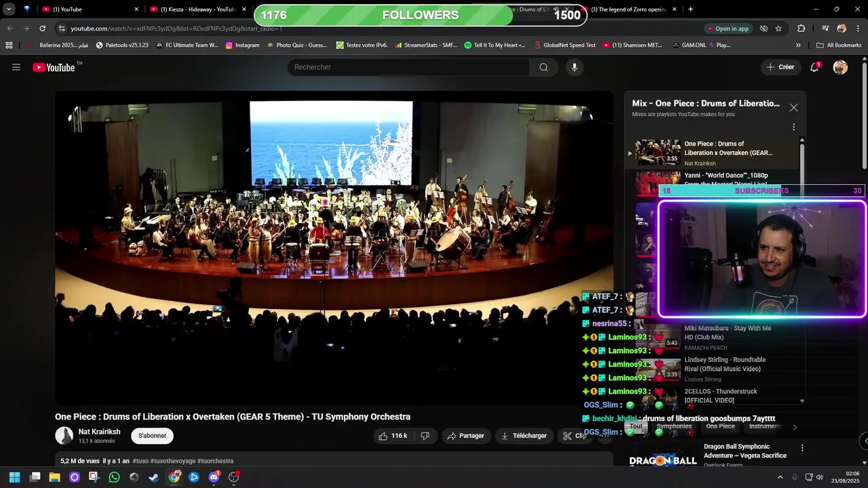This screenshot has width=868, height=488.
Task: Click the browser back arrow
Action: tap(9, 28)
